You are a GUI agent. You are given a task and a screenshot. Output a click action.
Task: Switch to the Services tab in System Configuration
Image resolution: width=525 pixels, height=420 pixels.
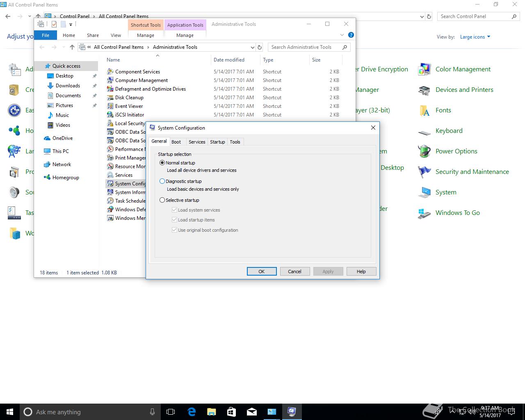[x=197, y=142]
